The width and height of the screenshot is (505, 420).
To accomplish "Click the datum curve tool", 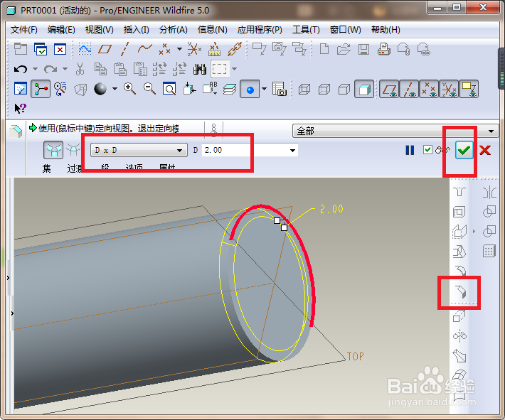I will (x=144, y=49).
